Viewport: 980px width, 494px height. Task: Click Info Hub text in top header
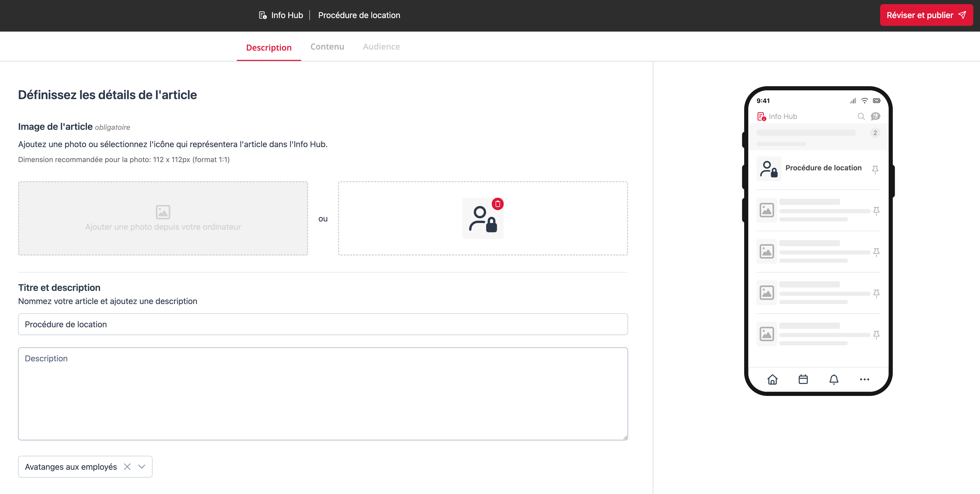pos(287,15)
